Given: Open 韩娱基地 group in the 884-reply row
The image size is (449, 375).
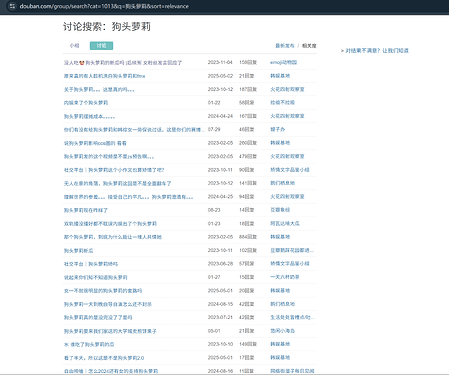Looking at the screenshot, I should coord(280,237).
